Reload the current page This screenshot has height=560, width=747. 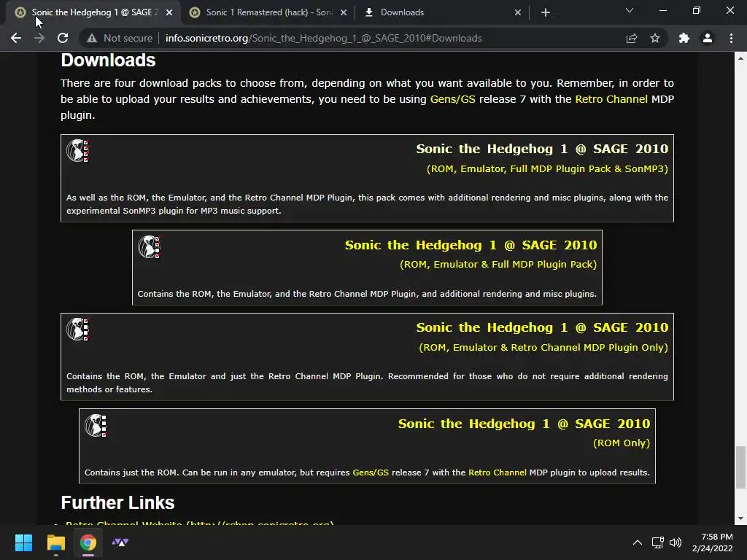pyautogui.click(x=63, y=38)
